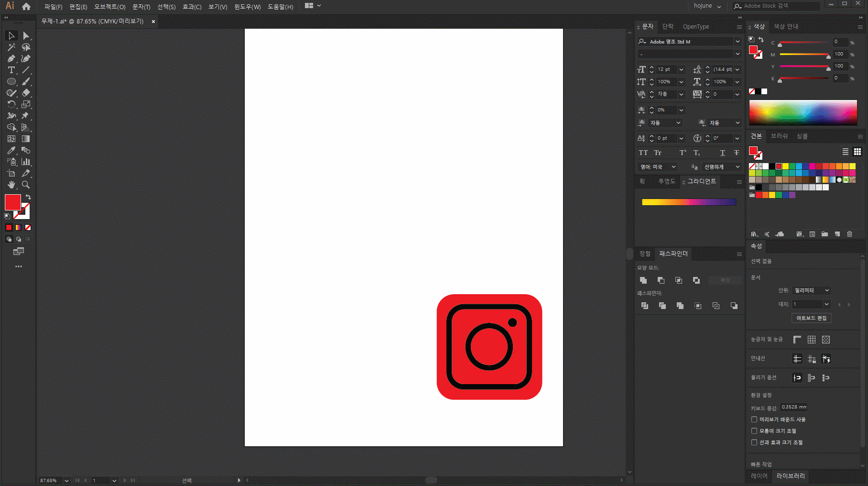The width and height of the screenshot is (868, 486).
Task: Select the Eraser tool
Action: [x=26, y=93]
